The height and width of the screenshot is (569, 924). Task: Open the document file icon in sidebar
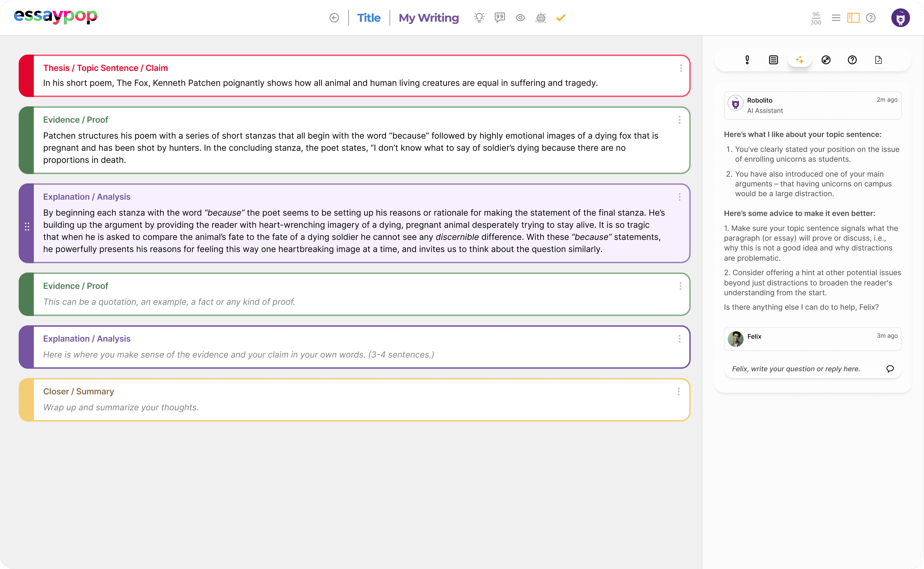click(879, 60)
